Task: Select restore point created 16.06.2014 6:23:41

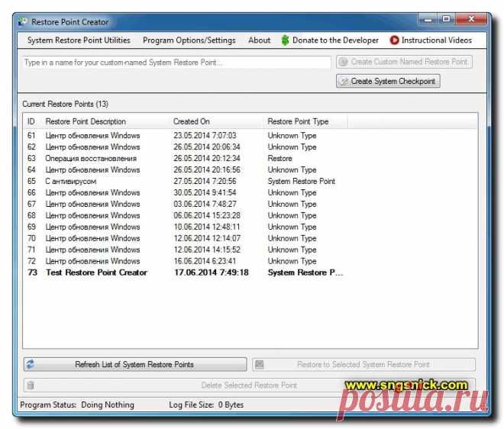Action: click(x=186, y=261)
